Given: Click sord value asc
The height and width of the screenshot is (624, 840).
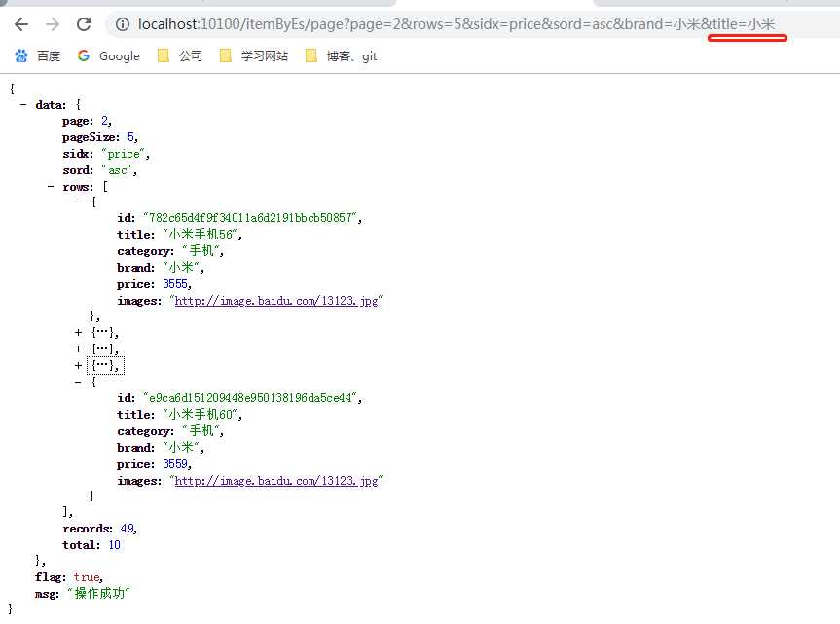Looking at the screenshot, I should (x=118, y=170).
